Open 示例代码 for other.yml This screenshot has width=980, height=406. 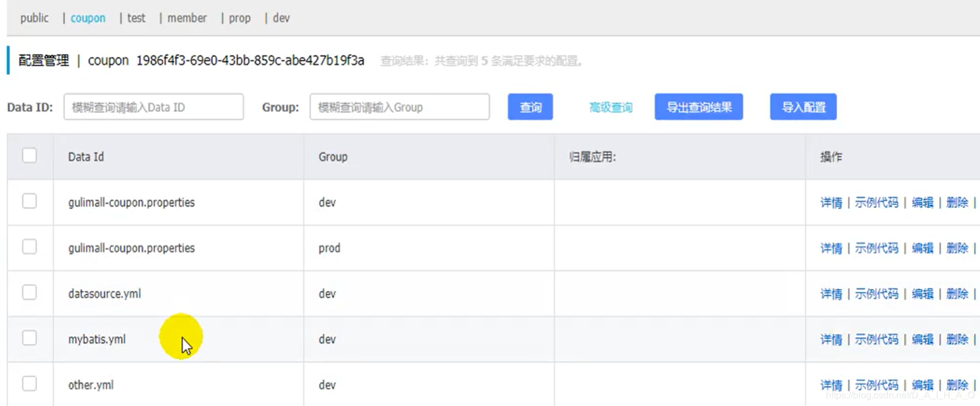click(877, 385)
